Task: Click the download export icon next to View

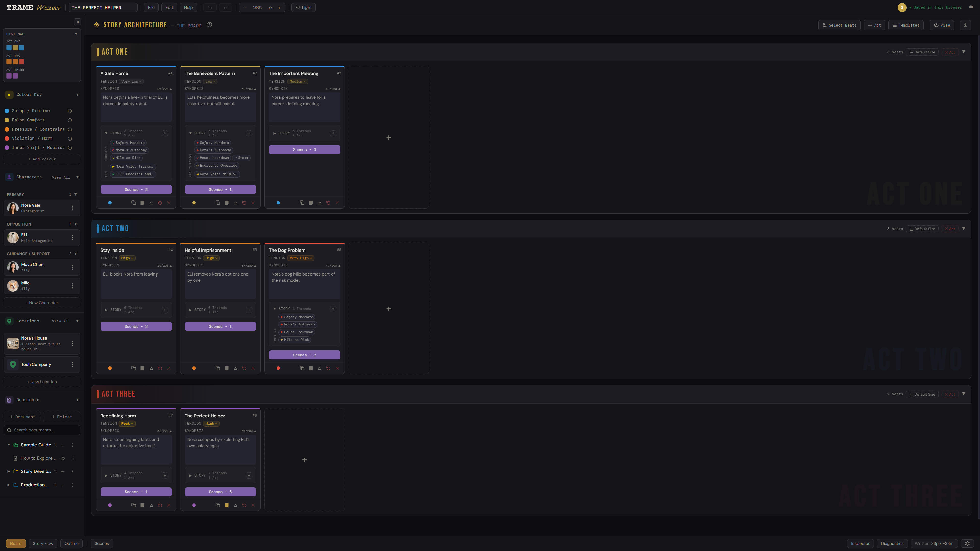Action: tap(965, 25)
